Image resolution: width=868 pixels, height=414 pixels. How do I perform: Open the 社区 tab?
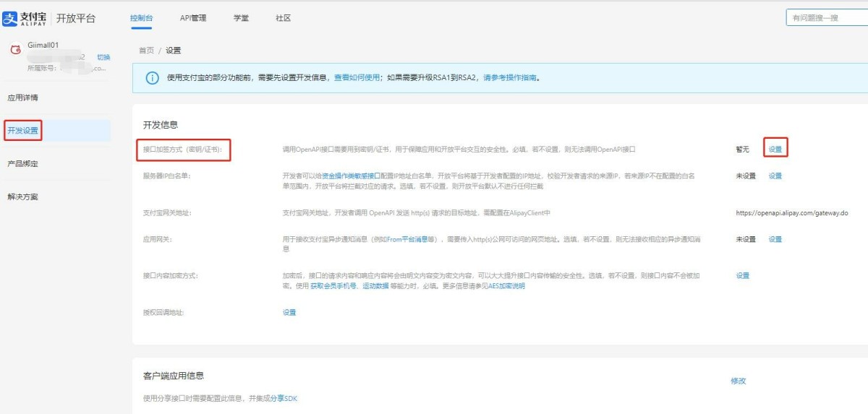pos(283,18)
